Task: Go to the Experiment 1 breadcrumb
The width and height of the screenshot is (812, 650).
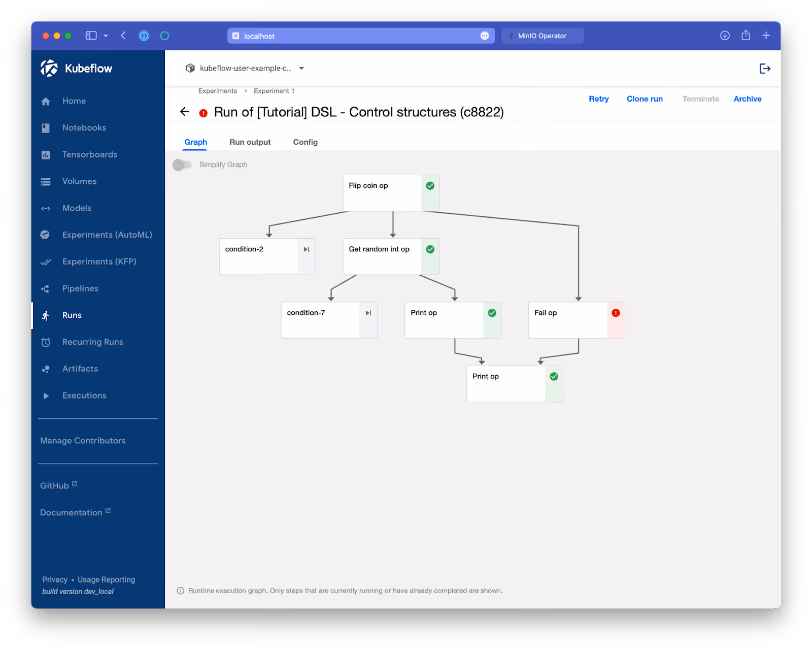Action: (274, 91)
